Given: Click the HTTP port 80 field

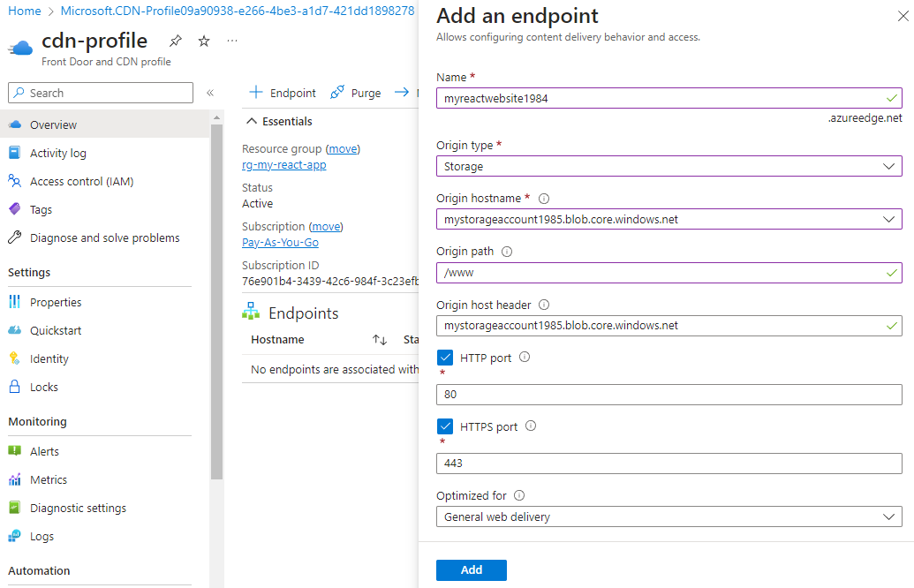Looking at the screenshot, I should pos(669,395).
